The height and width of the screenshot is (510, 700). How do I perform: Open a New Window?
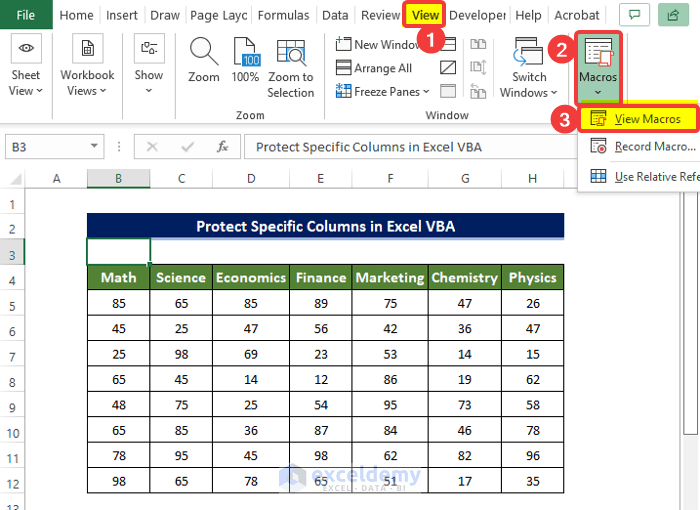pyautogui.click(x=377, y=44)
